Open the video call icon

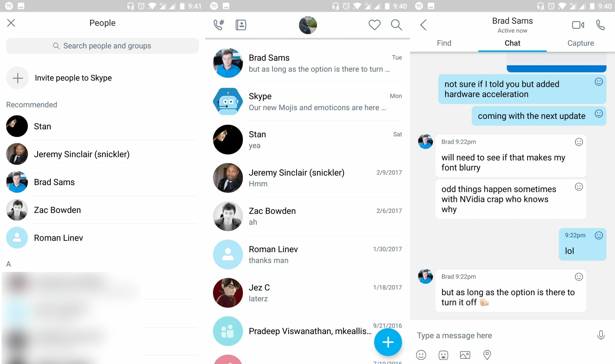point(578,25)
